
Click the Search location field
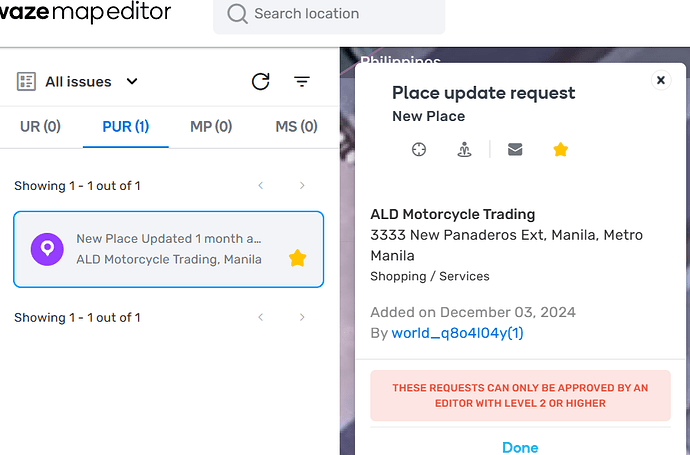(x=329, y=14)
